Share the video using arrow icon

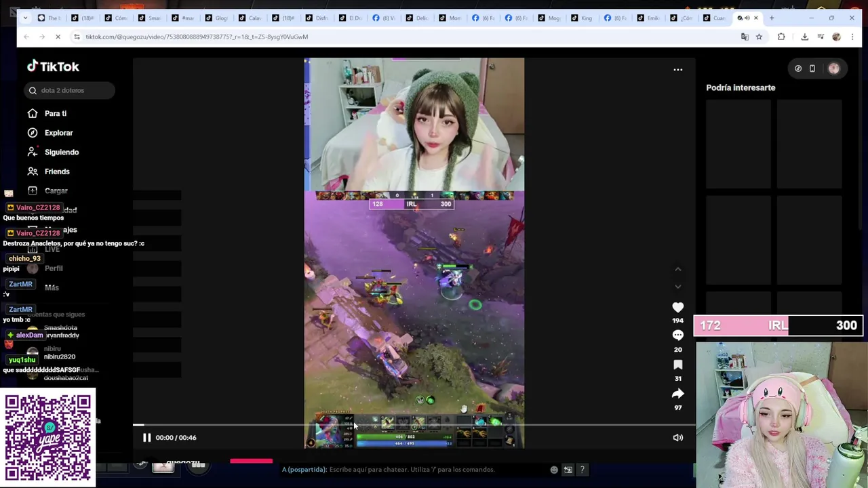677,394
